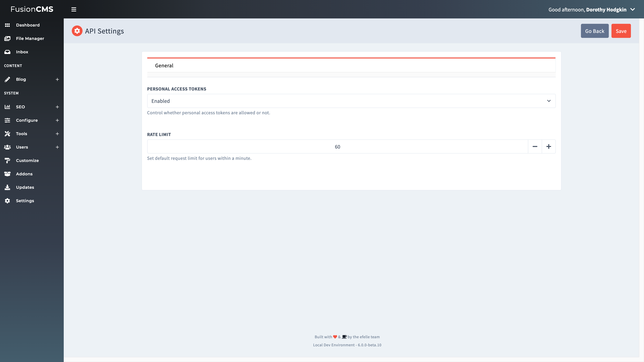Click the Rate Limit number field
Image resolution: width=644 pixels, height=362 pixels.
337,147
